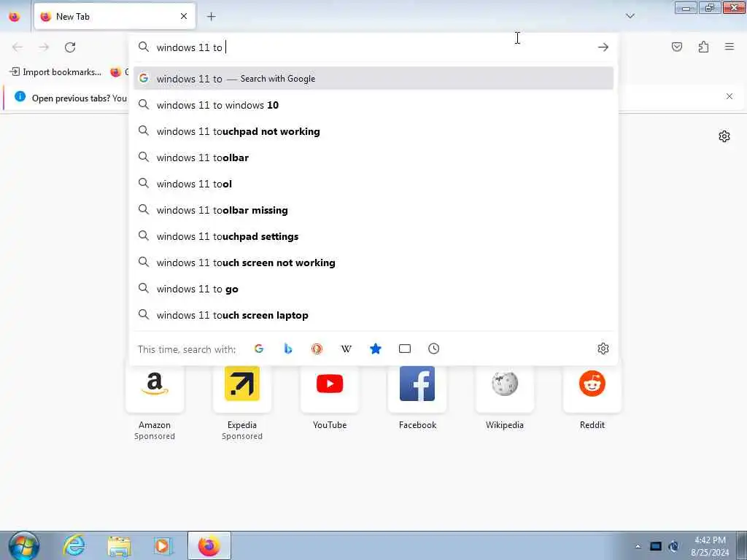The height and width of the screenshot is (560, 747).
Task: Show hidden system tray icons
Action: point(638,546)
